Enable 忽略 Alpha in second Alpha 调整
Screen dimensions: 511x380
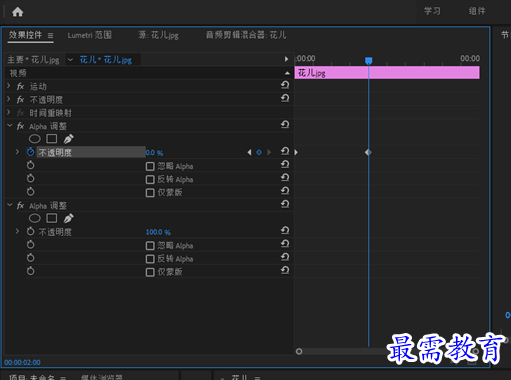tap(150, 246)
